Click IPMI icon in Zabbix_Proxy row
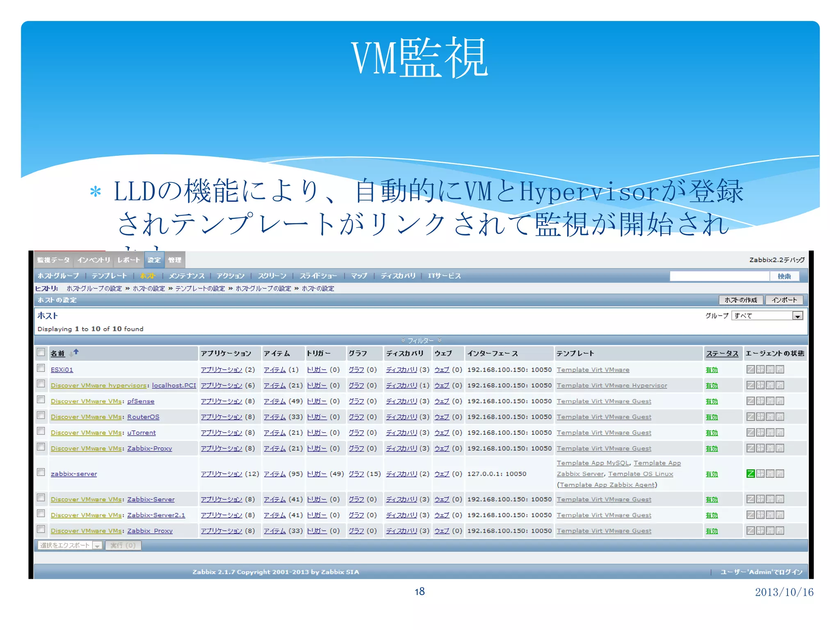The image size is (840, 630). 780,531
